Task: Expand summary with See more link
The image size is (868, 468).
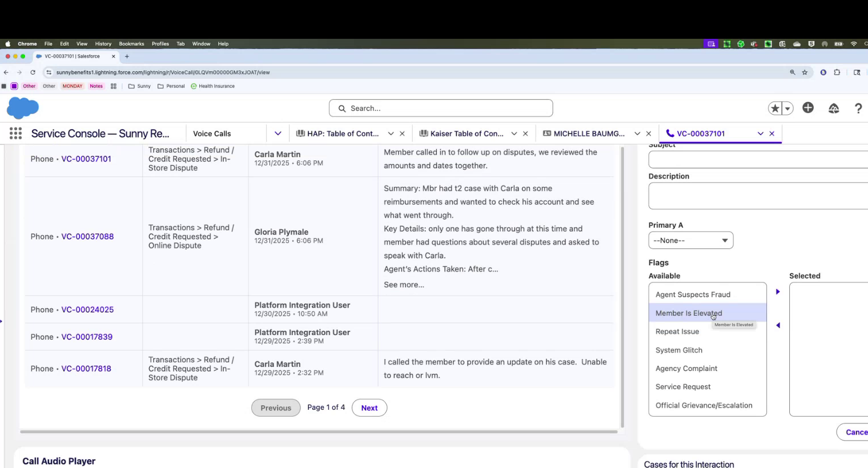Action: tap(404, 285)
